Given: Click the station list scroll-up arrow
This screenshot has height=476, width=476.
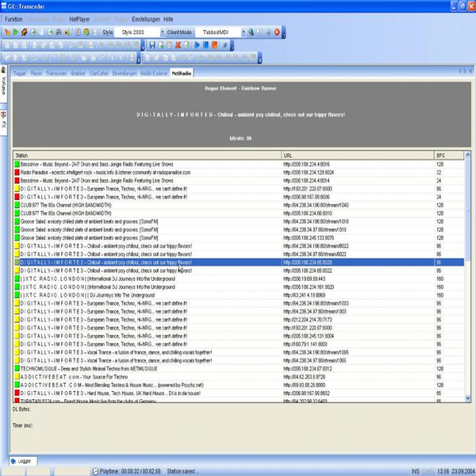Looking at the screenshot, I should point(468,155).
